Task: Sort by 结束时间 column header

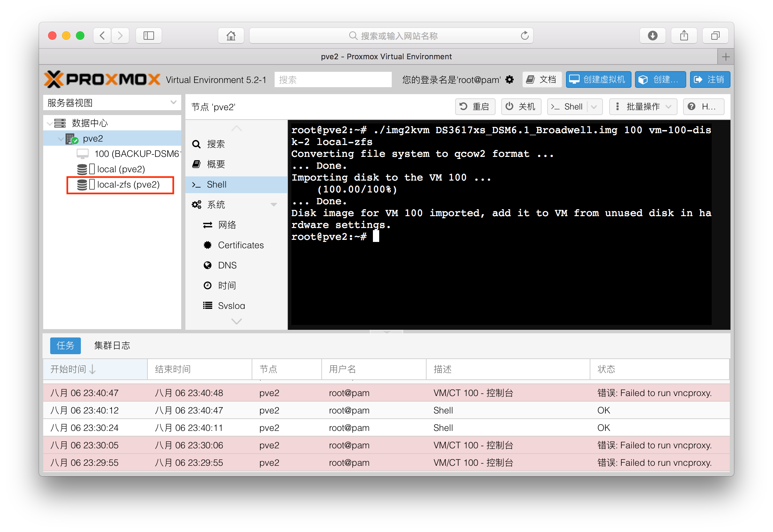Action: coord(199,369)
